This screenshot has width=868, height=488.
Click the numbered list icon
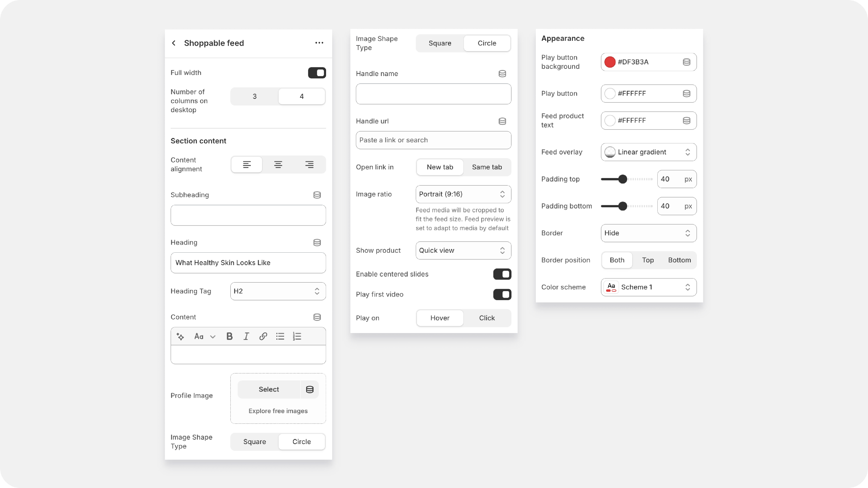pos(297,336)
